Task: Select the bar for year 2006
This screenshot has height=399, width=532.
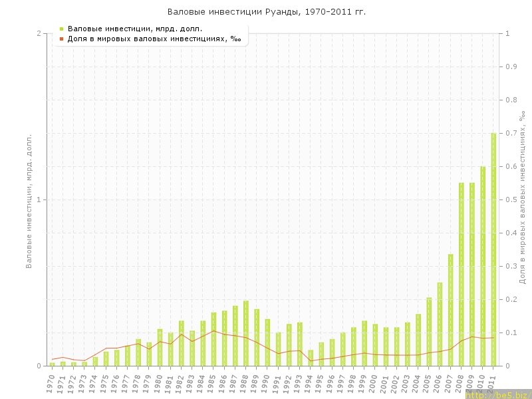Action: pos(440,324)
